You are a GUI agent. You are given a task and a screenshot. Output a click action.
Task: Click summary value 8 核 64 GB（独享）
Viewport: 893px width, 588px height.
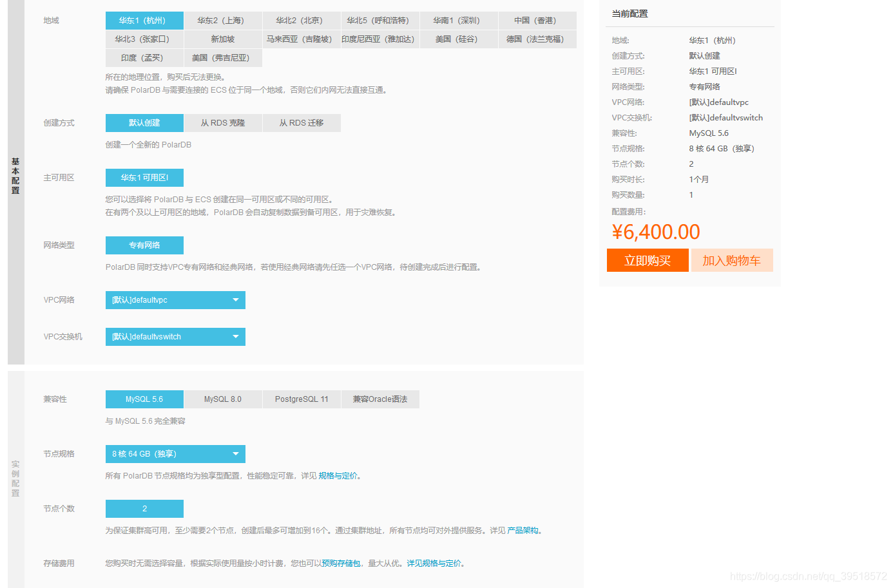pos(722,149)
